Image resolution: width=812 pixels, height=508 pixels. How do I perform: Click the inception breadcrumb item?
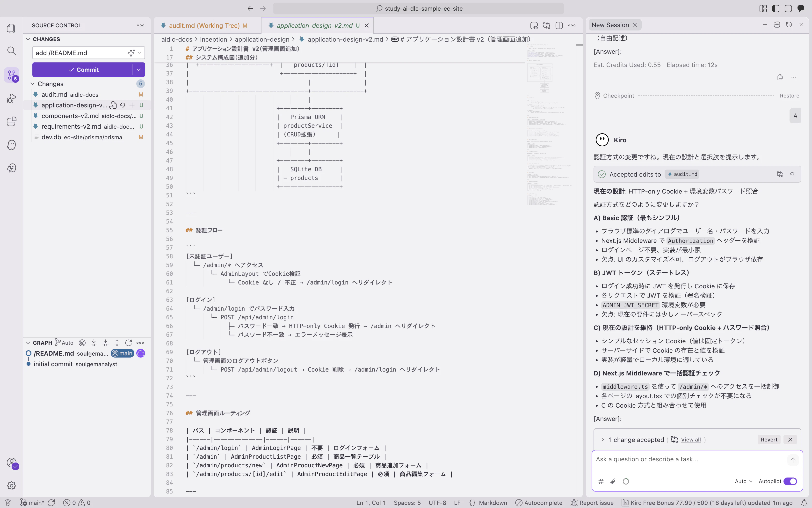[x=213, y=39]
